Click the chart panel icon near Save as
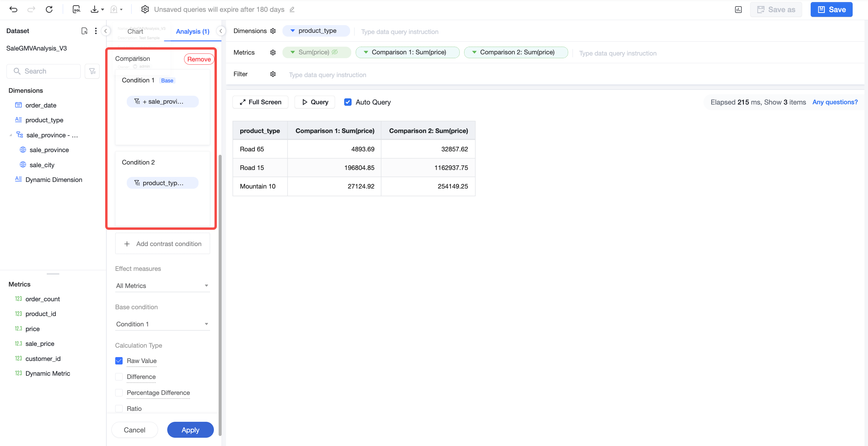This screenshot has width=868, height=446. tap(738, 9)
